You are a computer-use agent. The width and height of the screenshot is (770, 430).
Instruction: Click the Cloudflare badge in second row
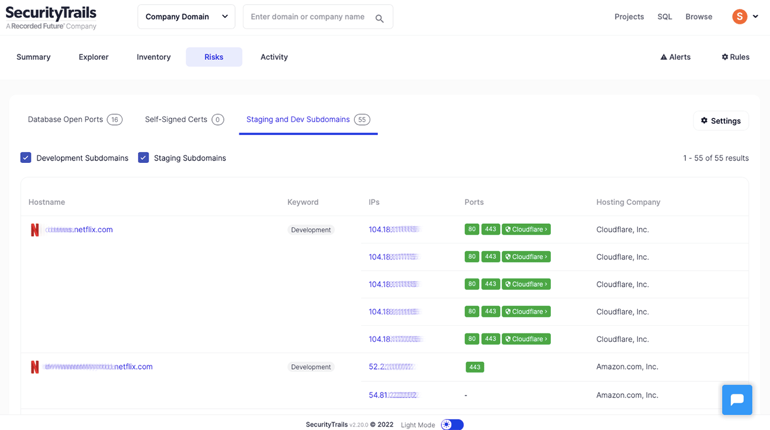pyautogui.click(x=526, y=257)
